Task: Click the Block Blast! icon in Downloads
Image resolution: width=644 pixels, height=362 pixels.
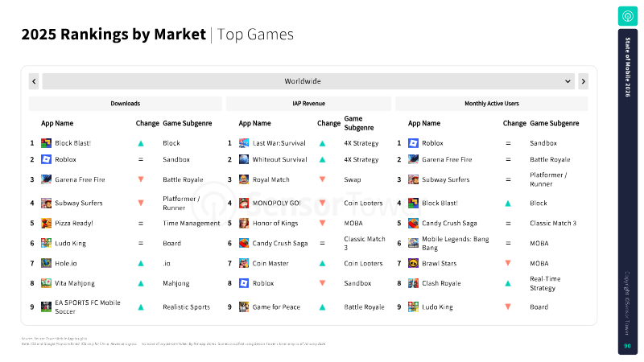Action: [47, 143]
